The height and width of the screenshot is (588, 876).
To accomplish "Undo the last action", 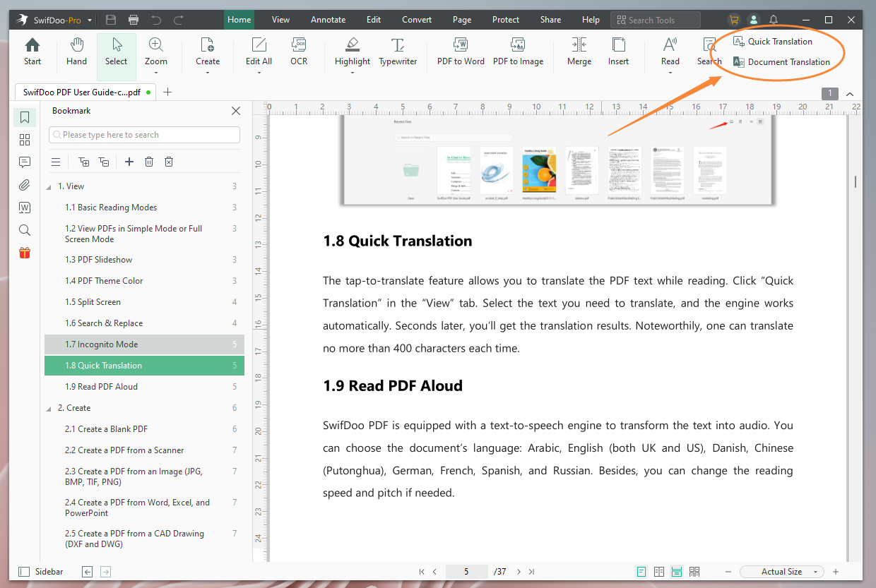I will point(156,20).
